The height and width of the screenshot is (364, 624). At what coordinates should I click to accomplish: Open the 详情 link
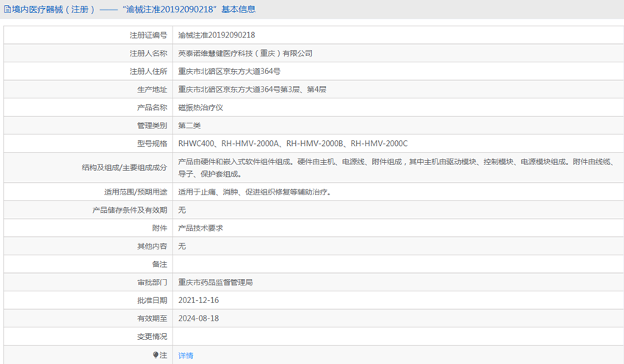click(x=186, y=355)
